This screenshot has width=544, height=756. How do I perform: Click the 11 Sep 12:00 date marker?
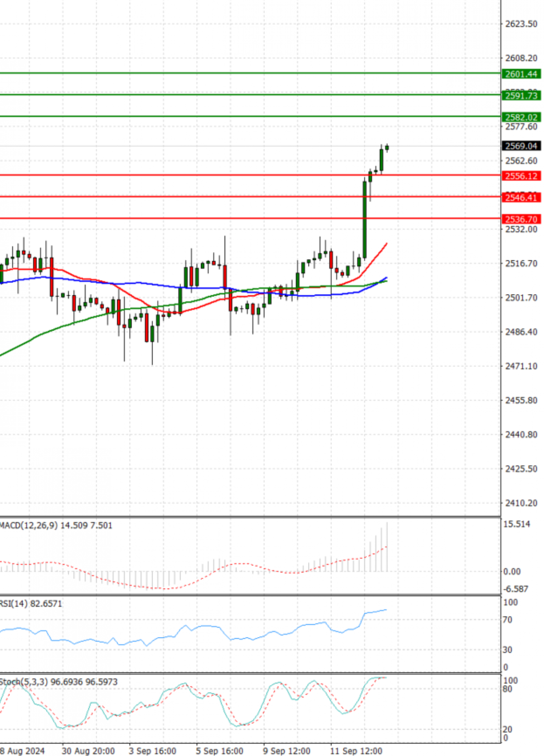tap(356, 751)
